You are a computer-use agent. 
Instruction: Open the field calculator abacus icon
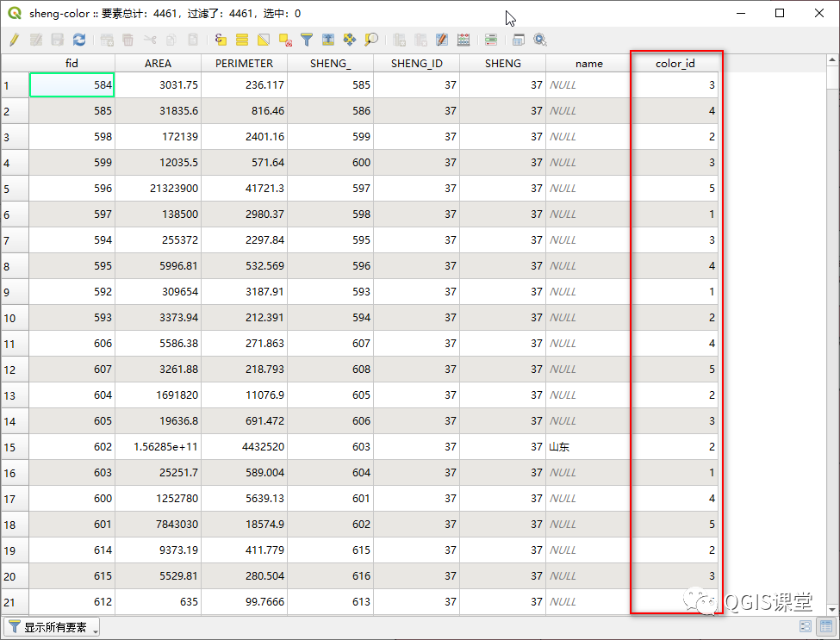pos(464,40)
